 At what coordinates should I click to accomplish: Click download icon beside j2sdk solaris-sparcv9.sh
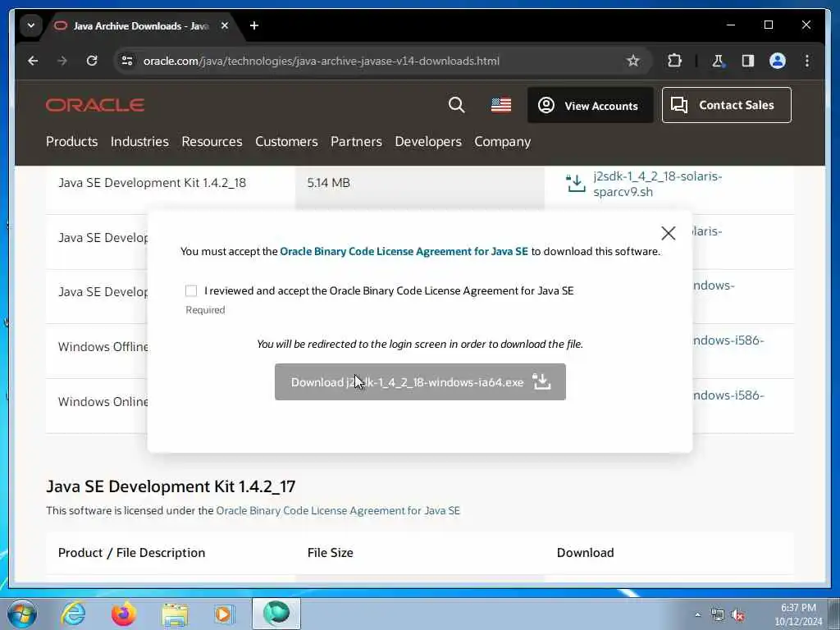575,183
